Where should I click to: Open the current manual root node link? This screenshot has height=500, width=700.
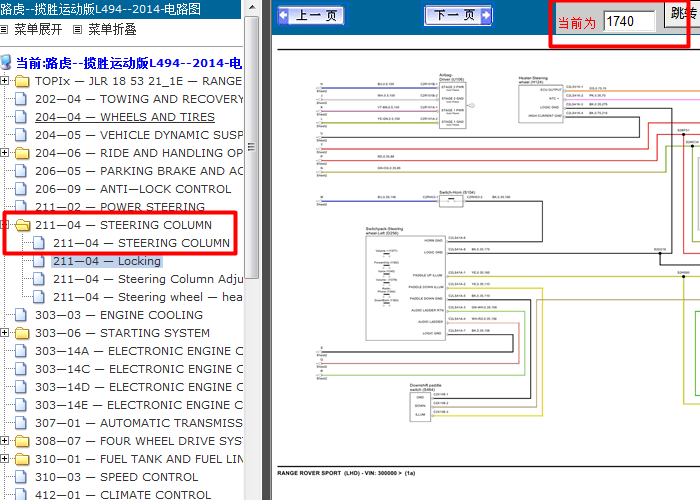pyautogui.click(x=129, y=63)
